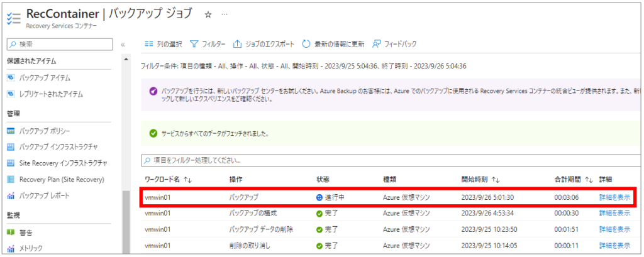Open 詳細を表示 for 削除の取り消し job
Image resolution: width=644 pixels, height=257 pixels.
tap(614, 246)
